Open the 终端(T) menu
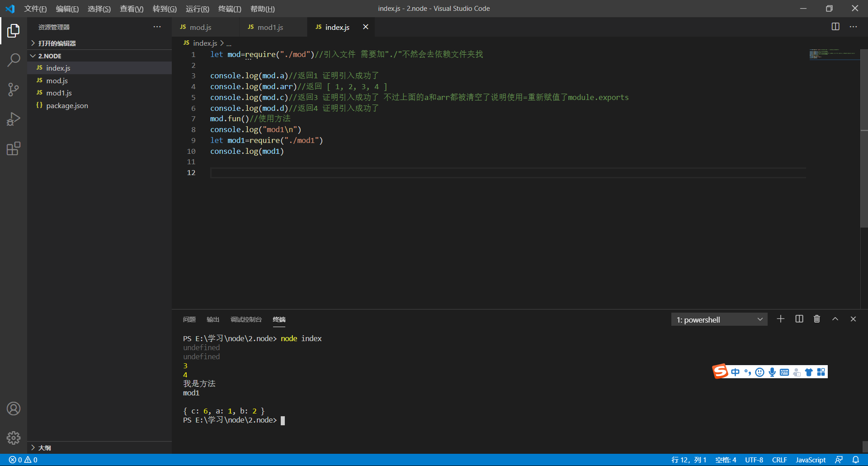 click(230, 9)
